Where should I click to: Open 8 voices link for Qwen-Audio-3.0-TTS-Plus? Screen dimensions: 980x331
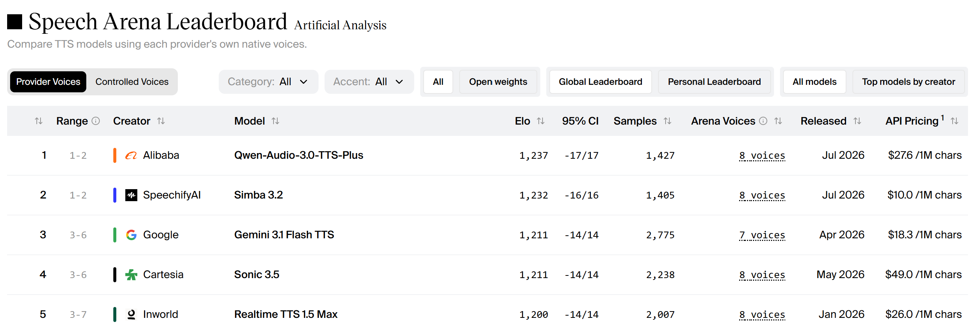(x=762, y=156)
